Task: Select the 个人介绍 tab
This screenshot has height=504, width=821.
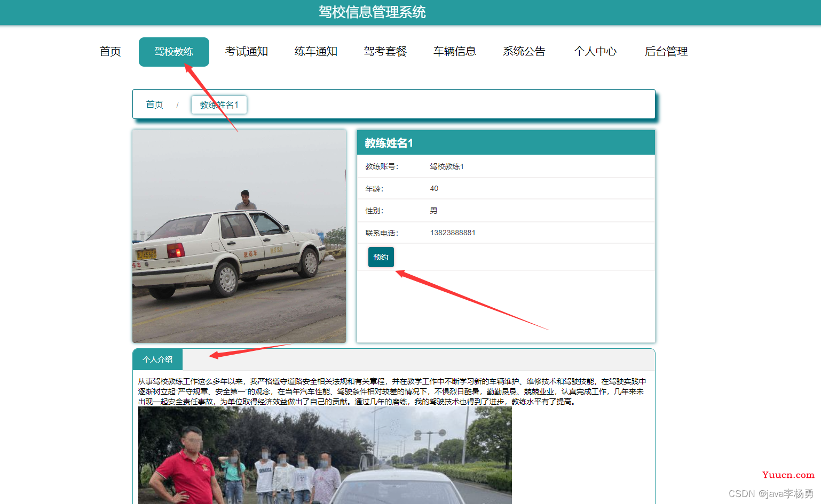Action: tap(157, 359)
